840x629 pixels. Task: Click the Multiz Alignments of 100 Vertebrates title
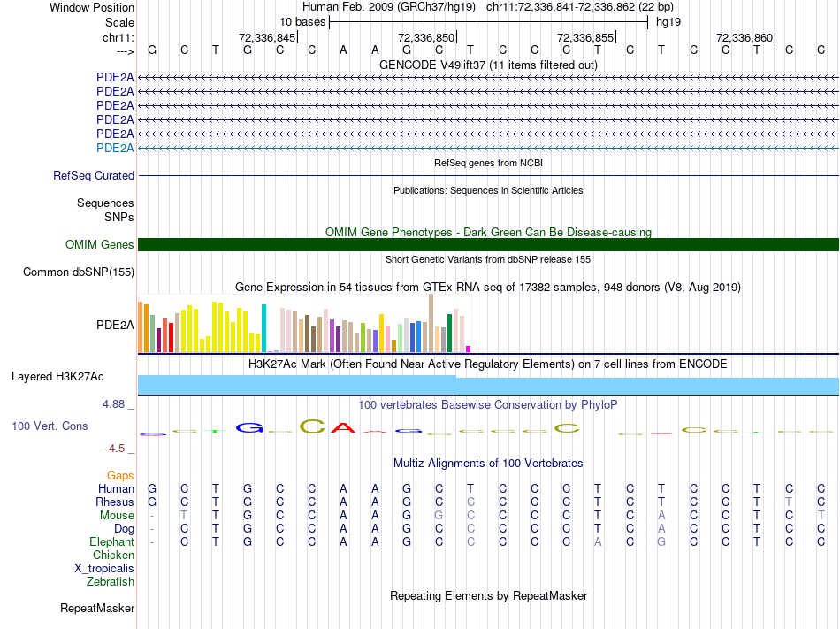pos(488,464)
